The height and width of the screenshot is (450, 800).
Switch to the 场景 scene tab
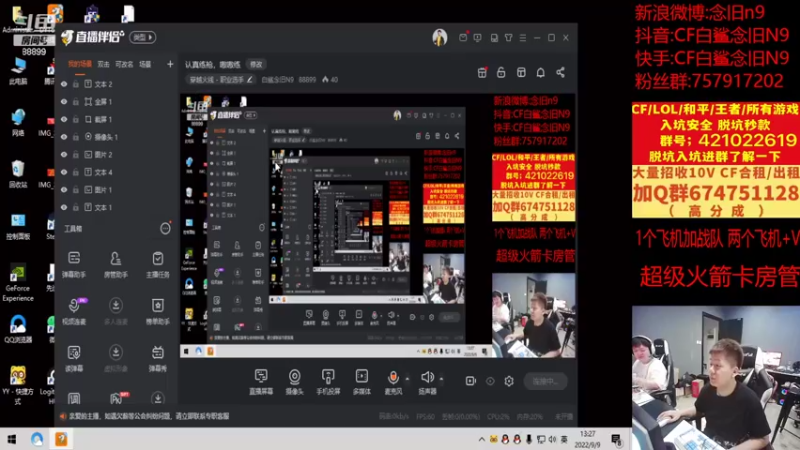[x=145, y=64]
